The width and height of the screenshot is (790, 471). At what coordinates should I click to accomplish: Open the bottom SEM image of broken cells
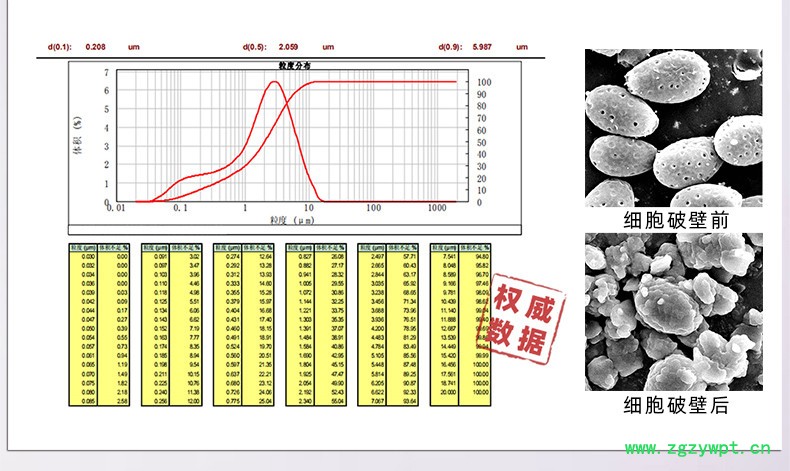[x=673, y=312]
